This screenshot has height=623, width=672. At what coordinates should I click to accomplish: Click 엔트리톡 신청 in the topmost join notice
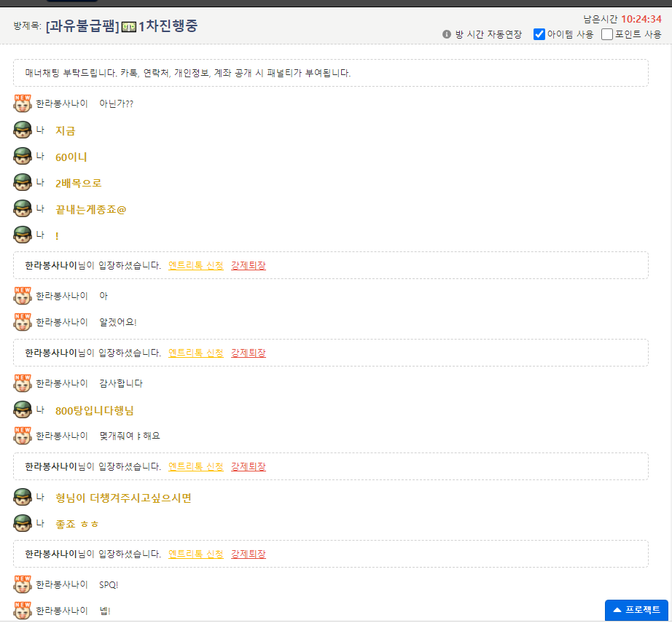point(196,265)
